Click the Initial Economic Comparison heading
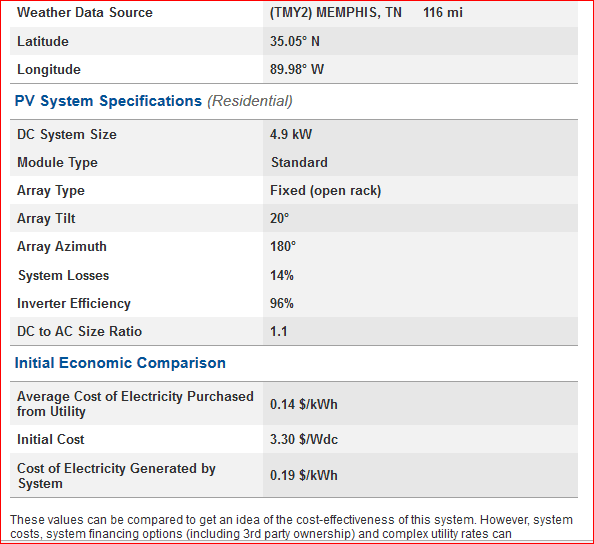594x544 pixels. click(x=120, y=363)
